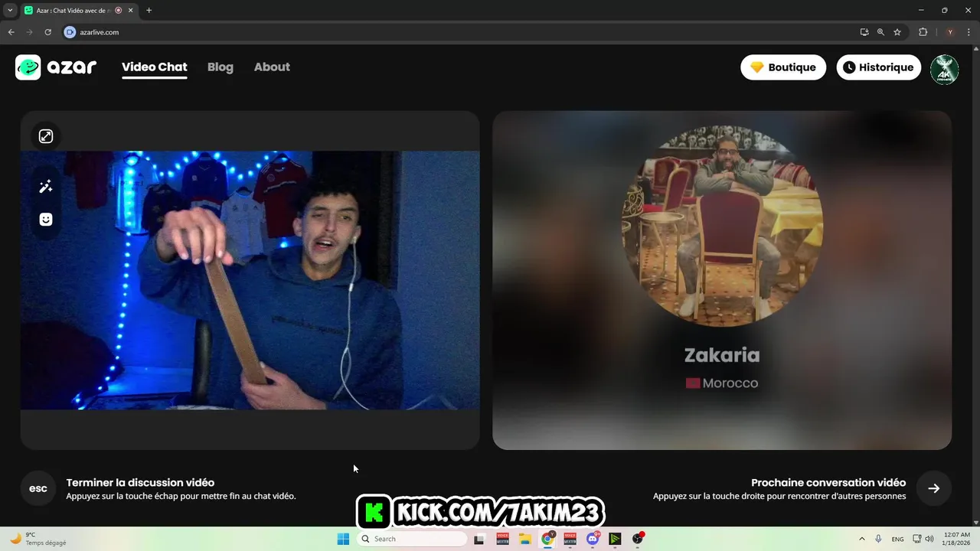Image resolution: width=980 pixels, height=551 pixels.
Task: Open the Video Chat tab
Action: [x=154, y=67]
